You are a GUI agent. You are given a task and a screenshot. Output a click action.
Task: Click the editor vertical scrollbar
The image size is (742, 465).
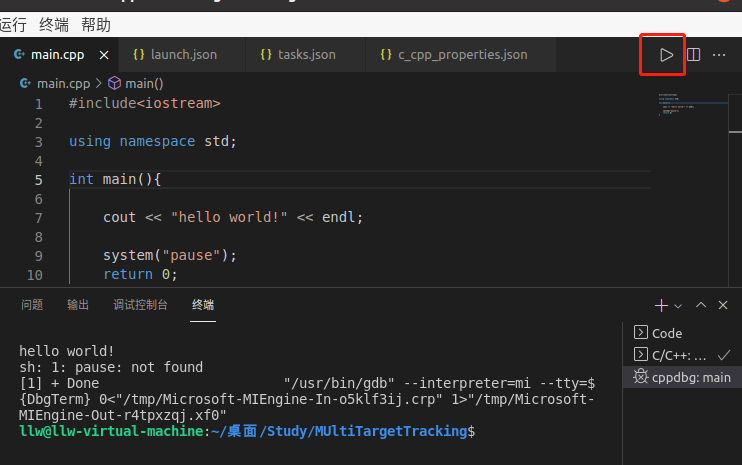pyautogui.click(x=735, y=191)
